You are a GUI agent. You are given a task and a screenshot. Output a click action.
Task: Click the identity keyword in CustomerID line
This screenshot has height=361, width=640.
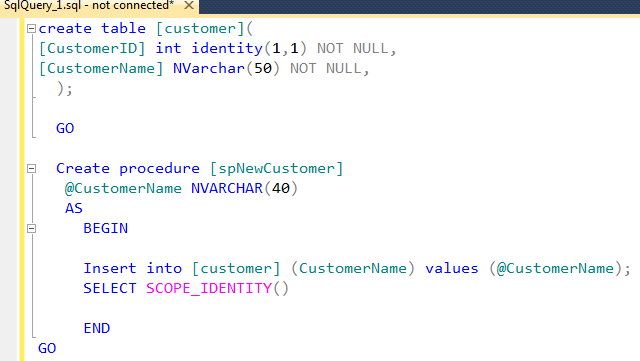coord(227,48)
